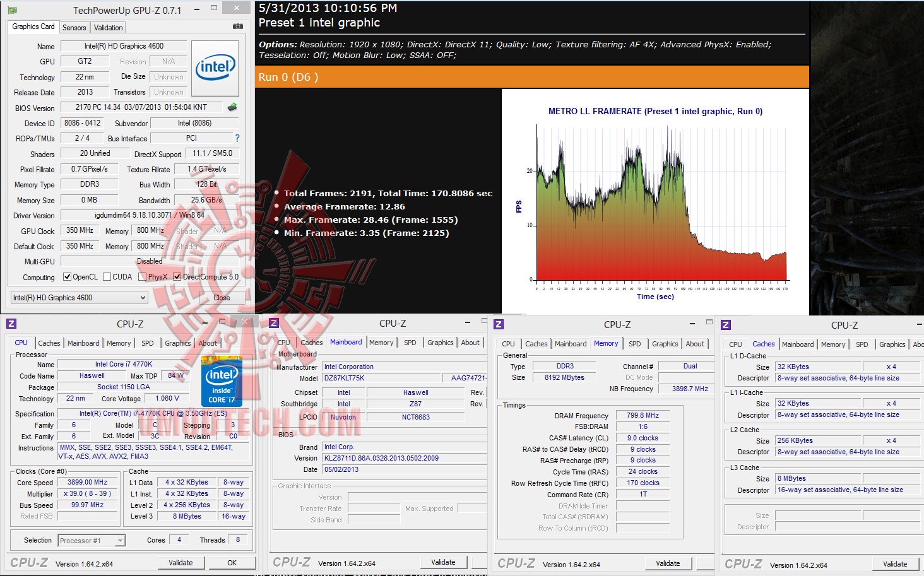
Task: Click Validate in the Mainboard CPU-Z window
Action: [443, 562]
